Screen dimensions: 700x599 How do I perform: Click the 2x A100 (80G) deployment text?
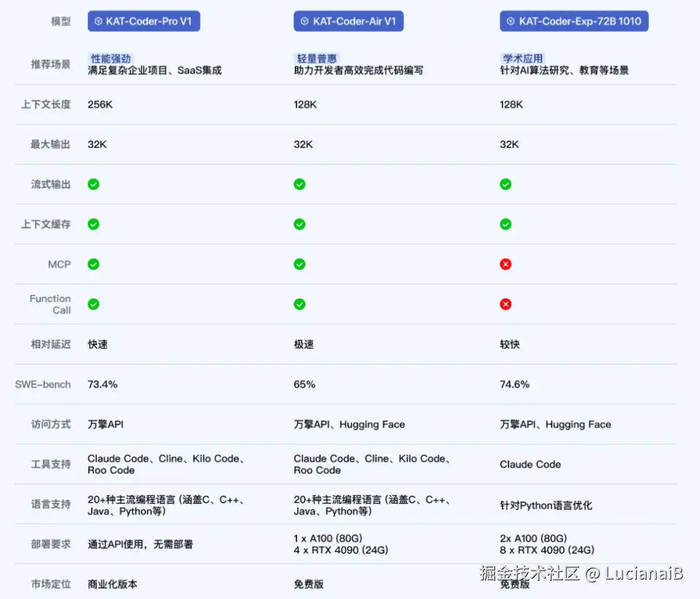pyautogui.click(x=533, y=538)
